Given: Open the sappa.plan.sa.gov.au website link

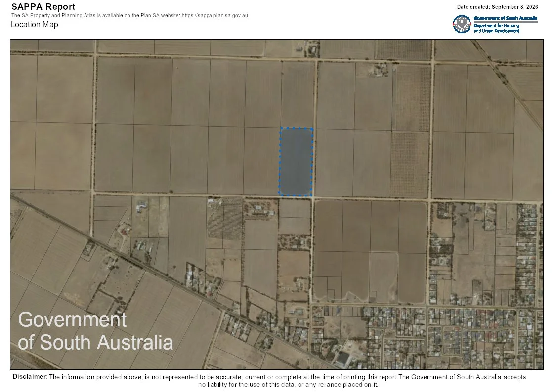Looking at the screenshot, I should tap(215, 16).
